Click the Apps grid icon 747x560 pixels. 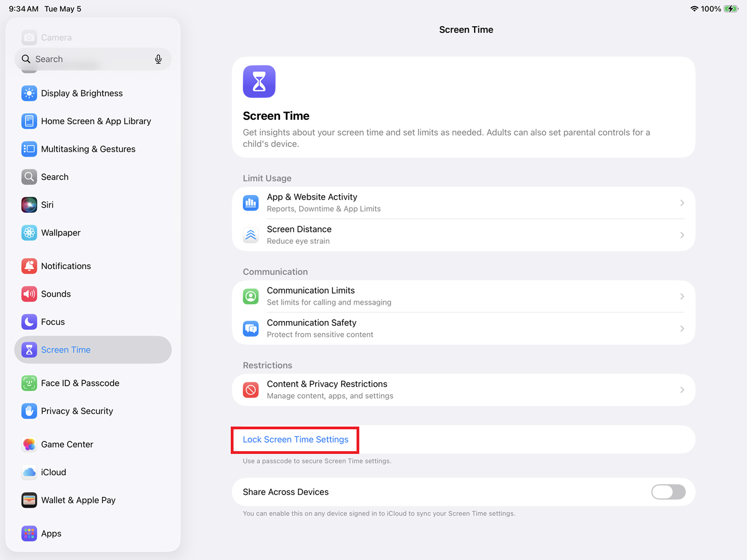[29, 534]
